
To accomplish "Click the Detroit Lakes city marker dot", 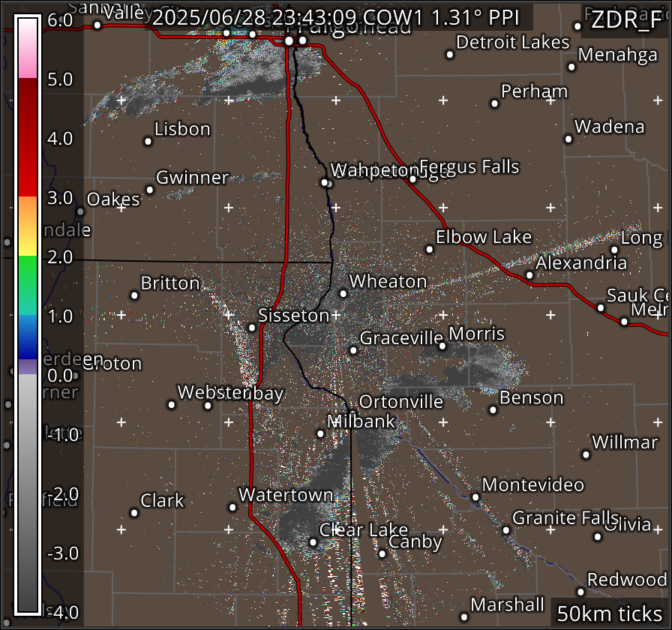I will tap(450, 54).
